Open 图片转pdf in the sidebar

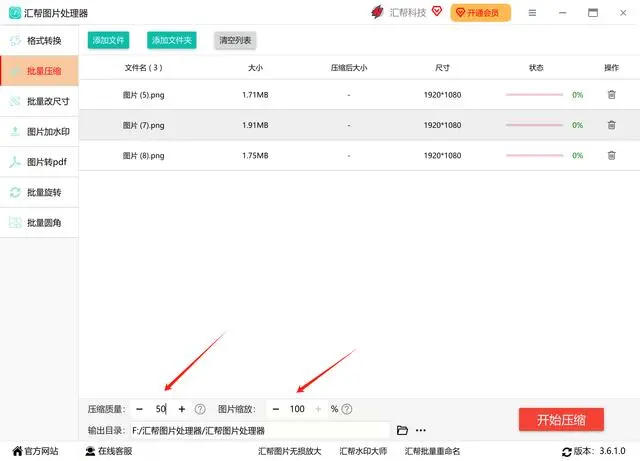pyautogui.click(x=39, y=162)
